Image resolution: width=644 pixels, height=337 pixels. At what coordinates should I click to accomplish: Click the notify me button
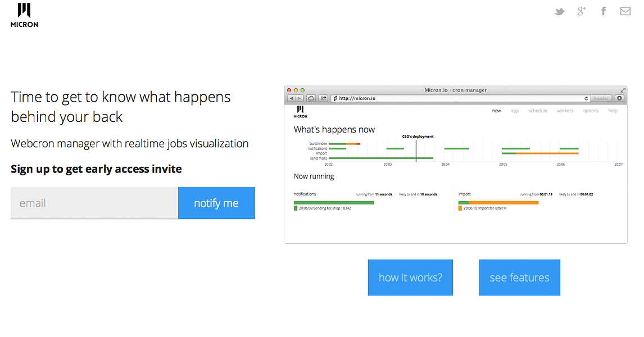[216, 203]
